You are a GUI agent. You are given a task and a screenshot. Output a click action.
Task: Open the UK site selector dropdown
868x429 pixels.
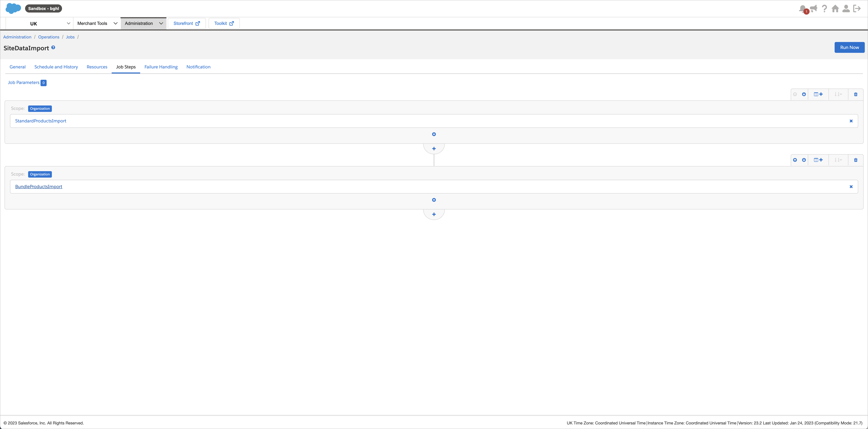[39, 24]
